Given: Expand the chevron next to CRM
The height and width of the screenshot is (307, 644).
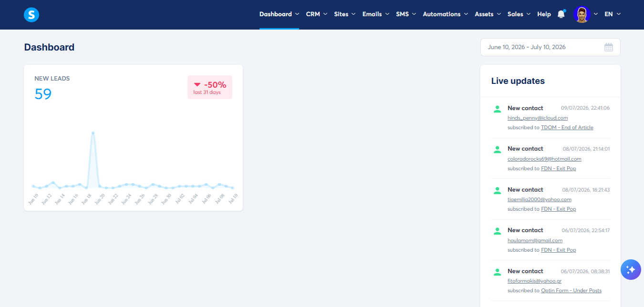Looking at the screenshot, I should (325, 14).
